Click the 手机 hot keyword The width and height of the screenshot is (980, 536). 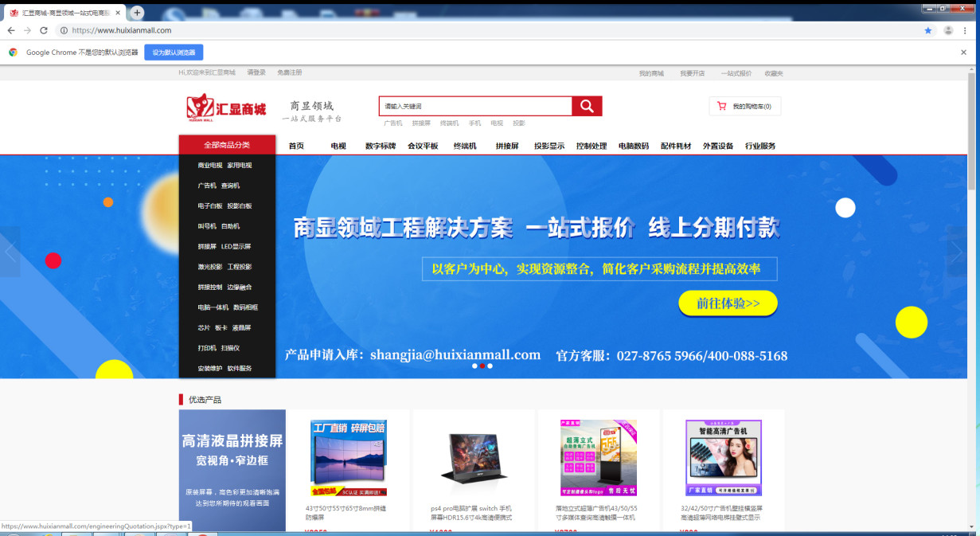pyautogui.click(x=474, y=123)
